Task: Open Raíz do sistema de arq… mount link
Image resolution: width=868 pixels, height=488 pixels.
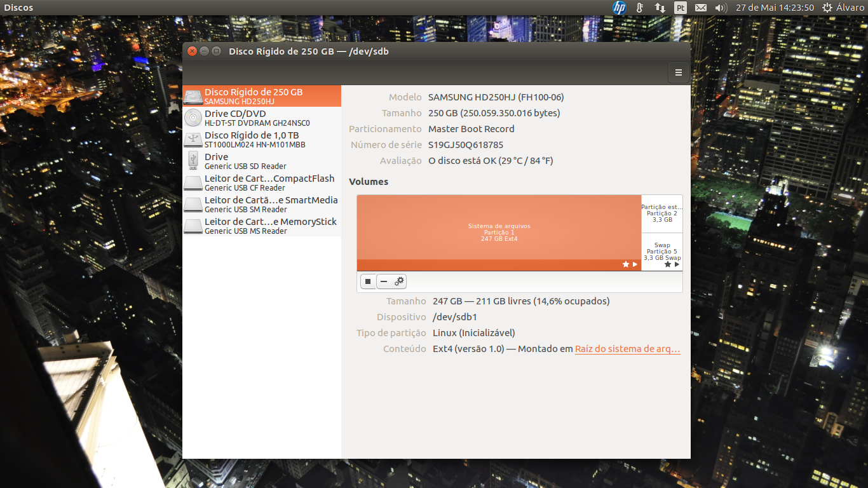Action: pos(628,349)
